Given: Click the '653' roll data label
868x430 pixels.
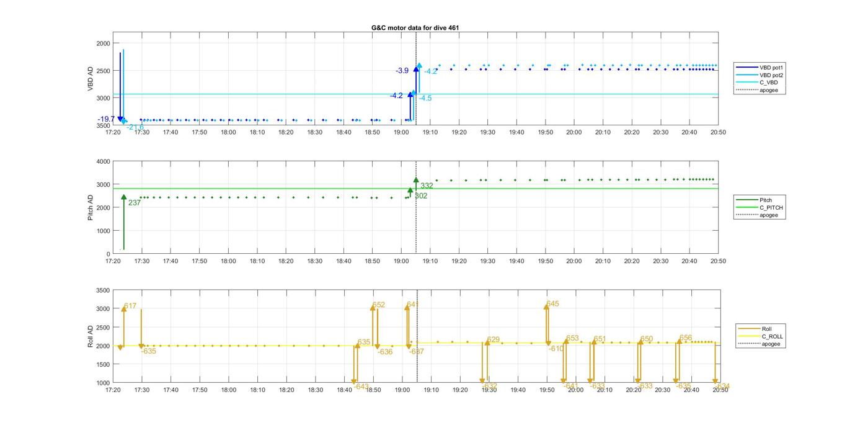Looking at the screenshot, I should click(x=572, y=338).
